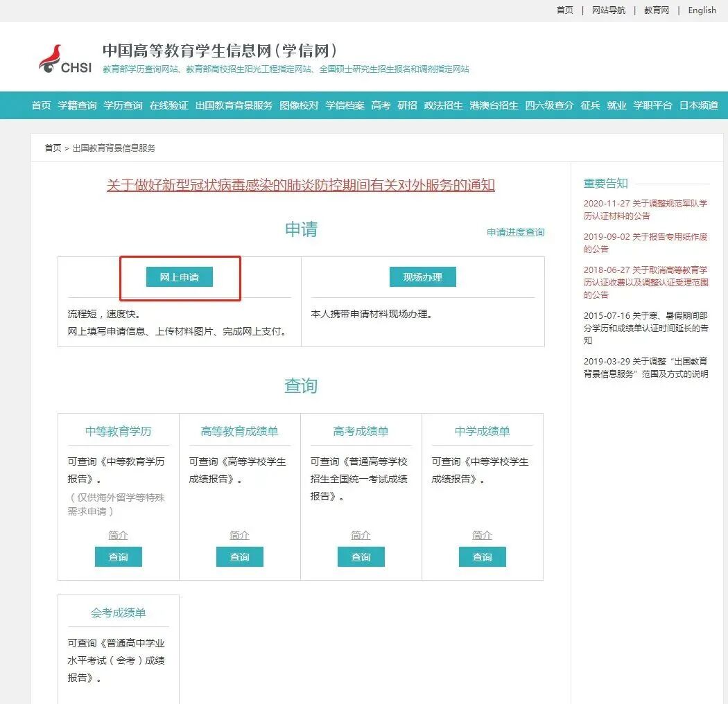This screenshot has height=704, width=728.
Task: Open 学籍查询 menu item
Action: tap(77, 105)
